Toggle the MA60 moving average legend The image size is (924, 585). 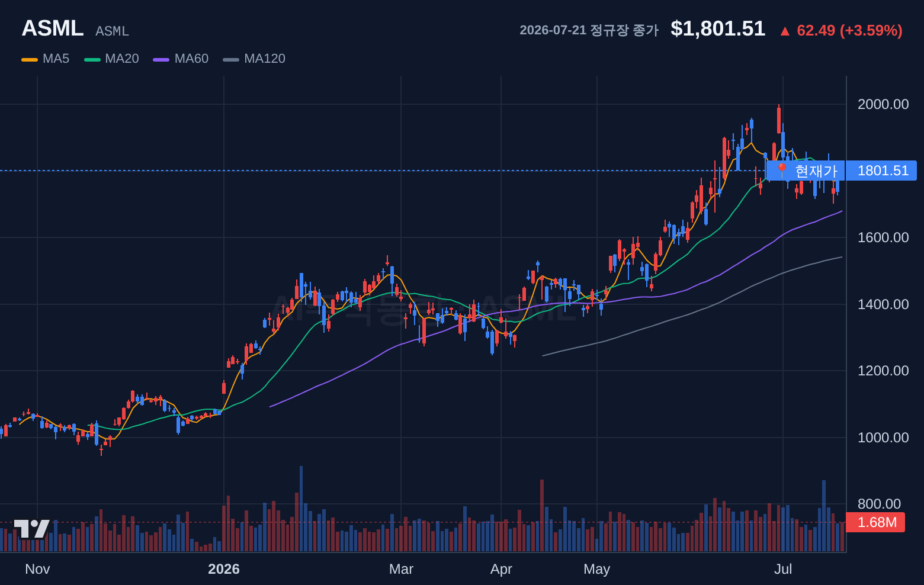[181, 59]
